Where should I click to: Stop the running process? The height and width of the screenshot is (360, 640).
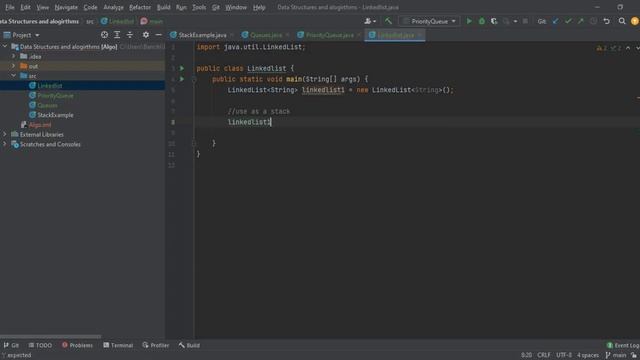pos(525,21)
